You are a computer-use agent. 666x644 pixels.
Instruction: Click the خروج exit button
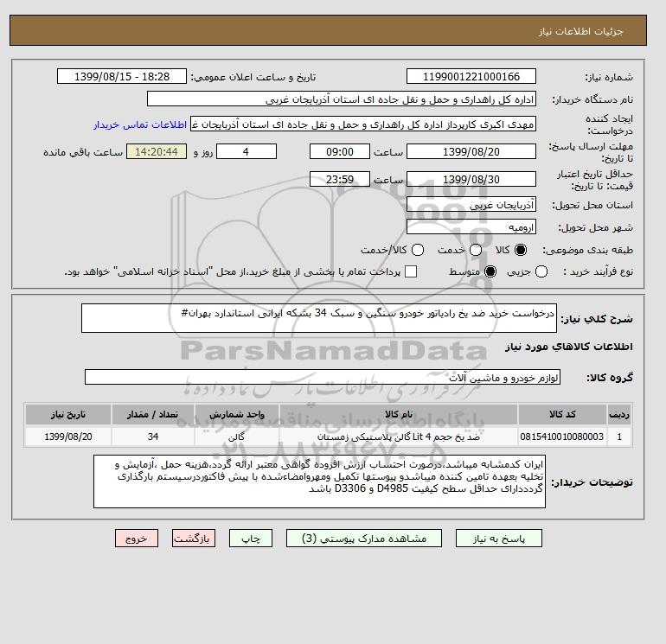[x=137, y=539]
